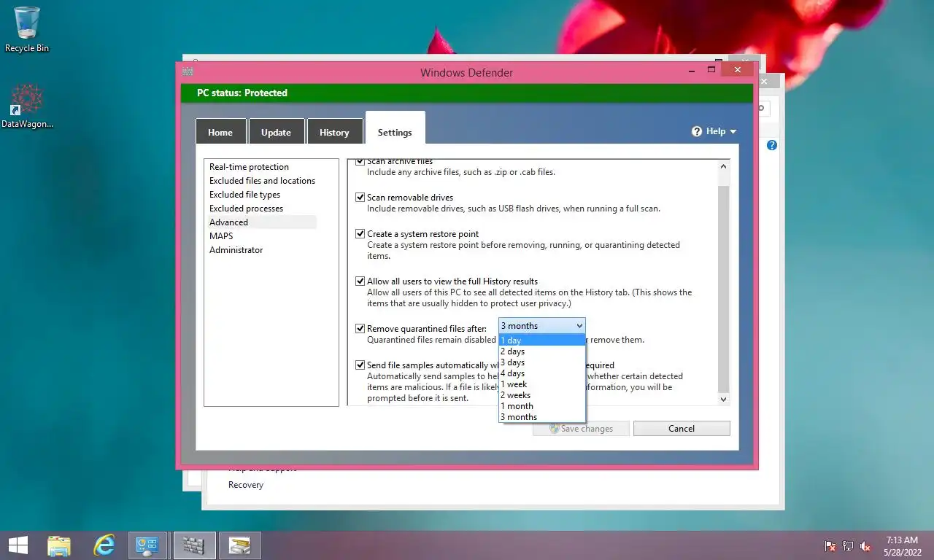934x560 pixels.
Task: Toggle Allow all users to view History
Action: [x=360, y=281]
